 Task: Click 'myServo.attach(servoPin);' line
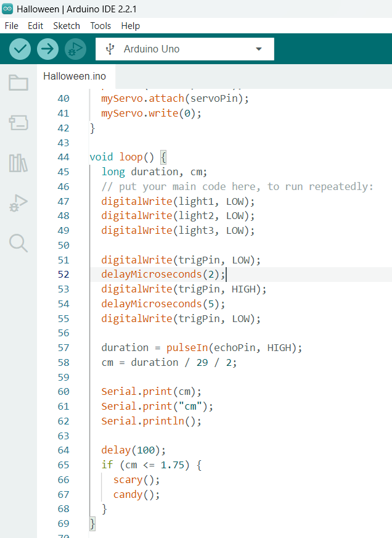coord(175,99)
